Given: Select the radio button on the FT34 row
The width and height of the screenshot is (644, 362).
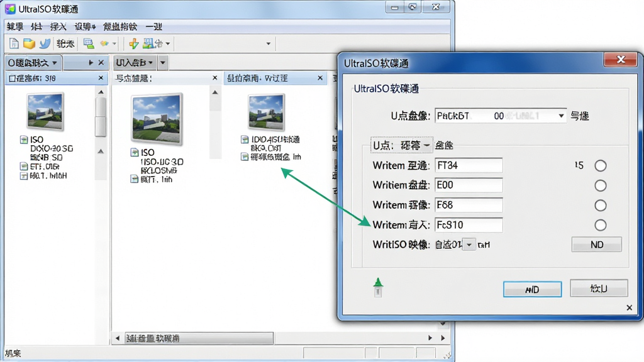Looking at the screenshot, I should pos(601,166).
